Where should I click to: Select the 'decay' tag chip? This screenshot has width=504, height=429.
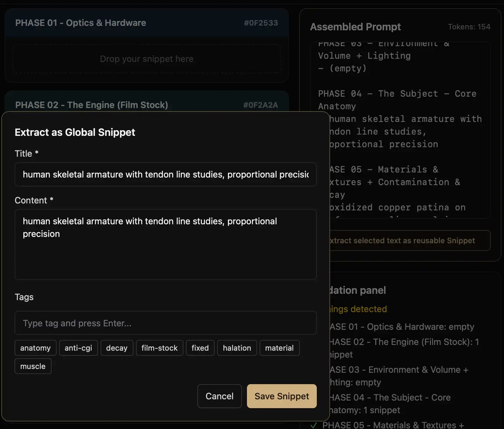coord(117,348)
